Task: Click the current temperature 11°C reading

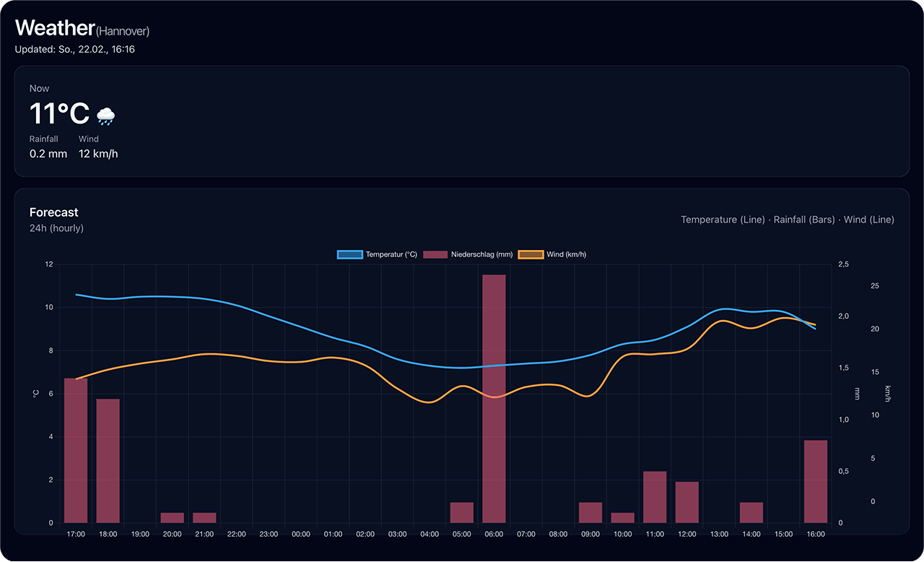Action: click(x=59, y=114)
